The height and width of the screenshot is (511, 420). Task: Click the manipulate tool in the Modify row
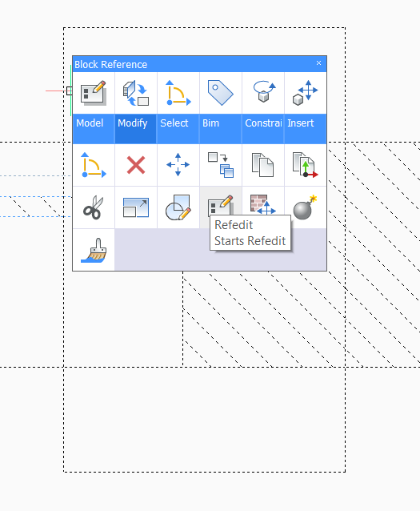94,165
